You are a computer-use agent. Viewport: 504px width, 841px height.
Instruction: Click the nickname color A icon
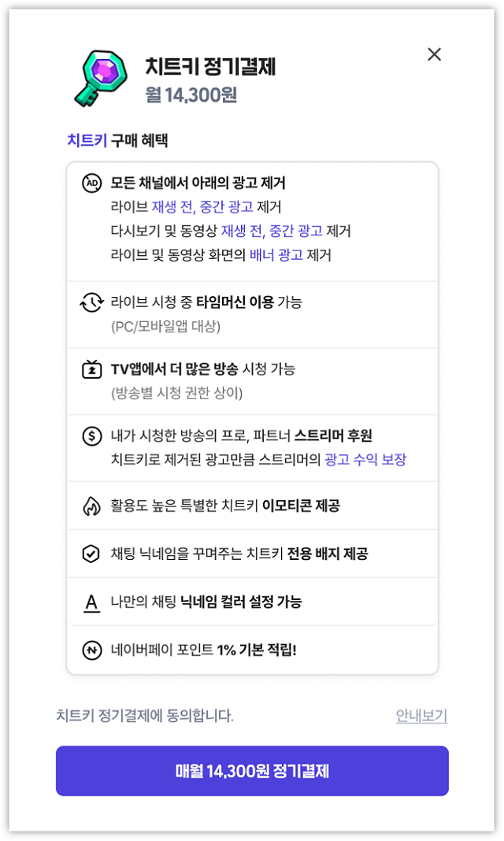91,602
